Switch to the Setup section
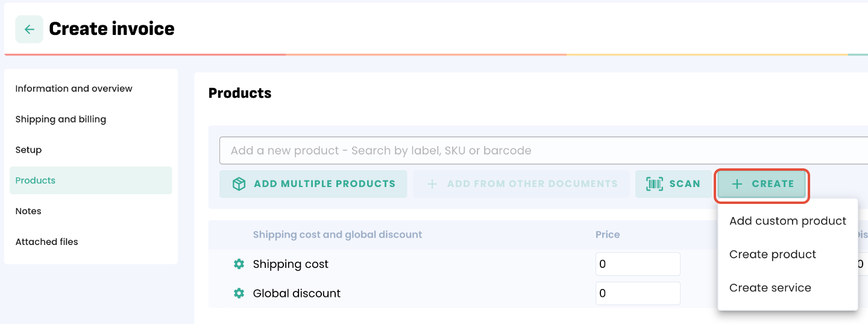The image size is (868, 324). 28,150
